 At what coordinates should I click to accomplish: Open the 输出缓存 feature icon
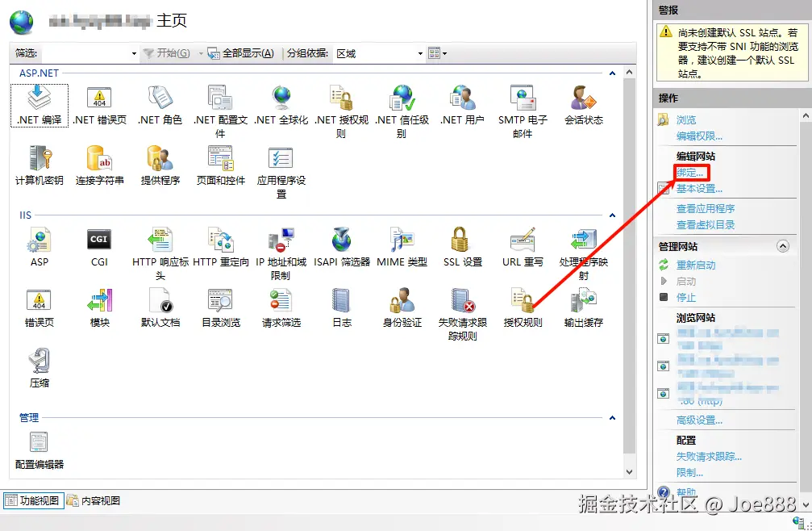point(584,300)
